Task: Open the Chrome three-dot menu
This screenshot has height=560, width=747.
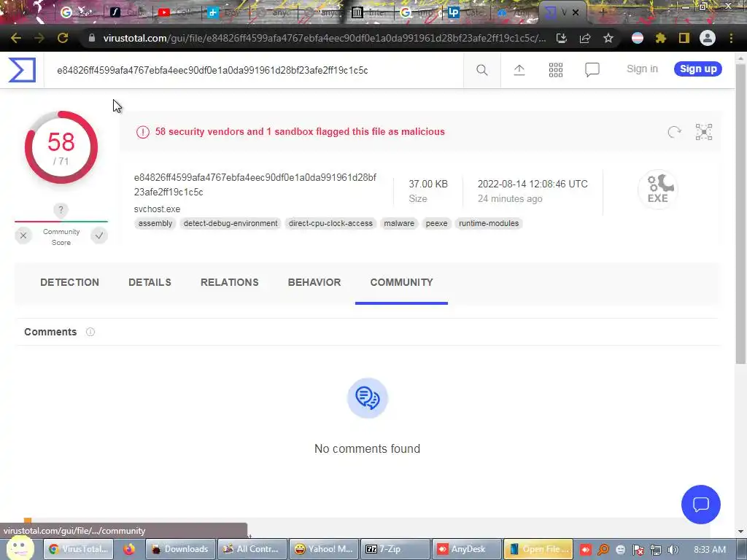Action: click(x=731, y=38)
